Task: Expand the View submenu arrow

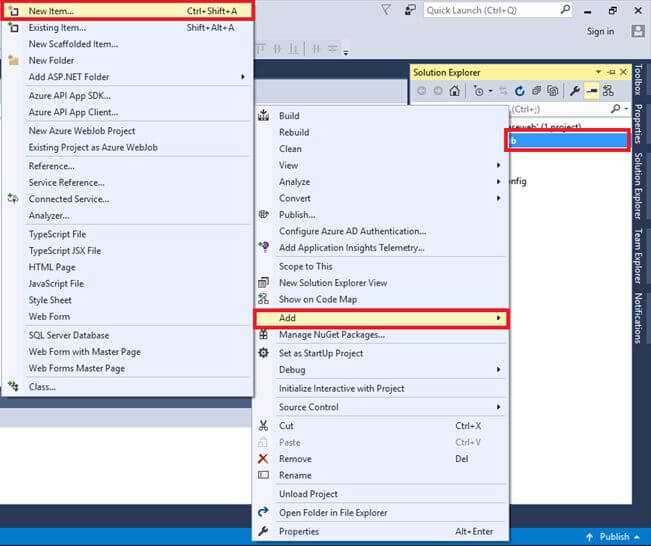Action: coord(498,165)
